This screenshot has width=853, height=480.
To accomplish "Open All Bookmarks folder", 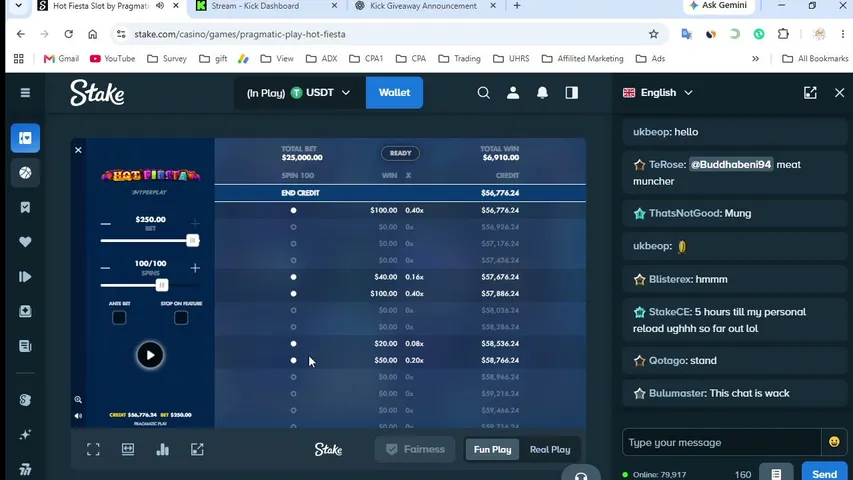I will coord(814,58).
